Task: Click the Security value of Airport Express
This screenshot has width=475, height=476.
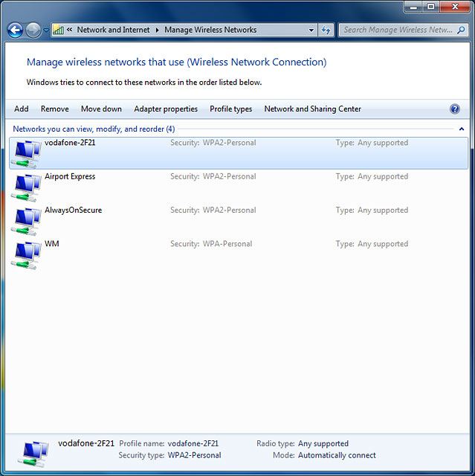Action: pyautogui.click(x=229, y=176)
